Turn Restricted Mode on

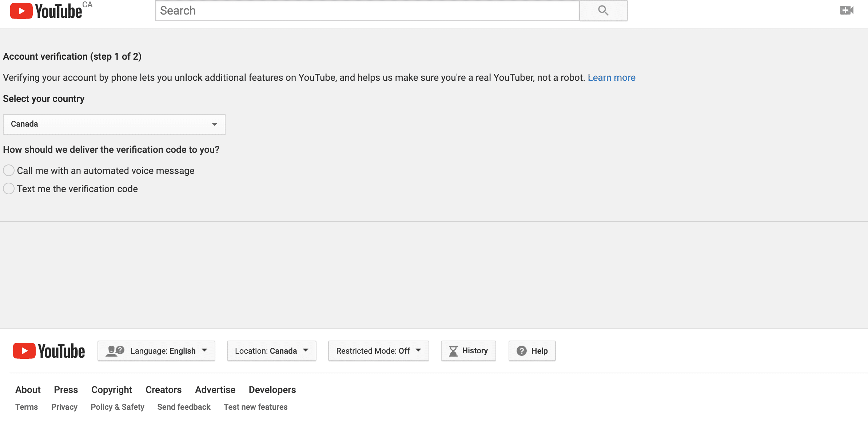point(378,350)
